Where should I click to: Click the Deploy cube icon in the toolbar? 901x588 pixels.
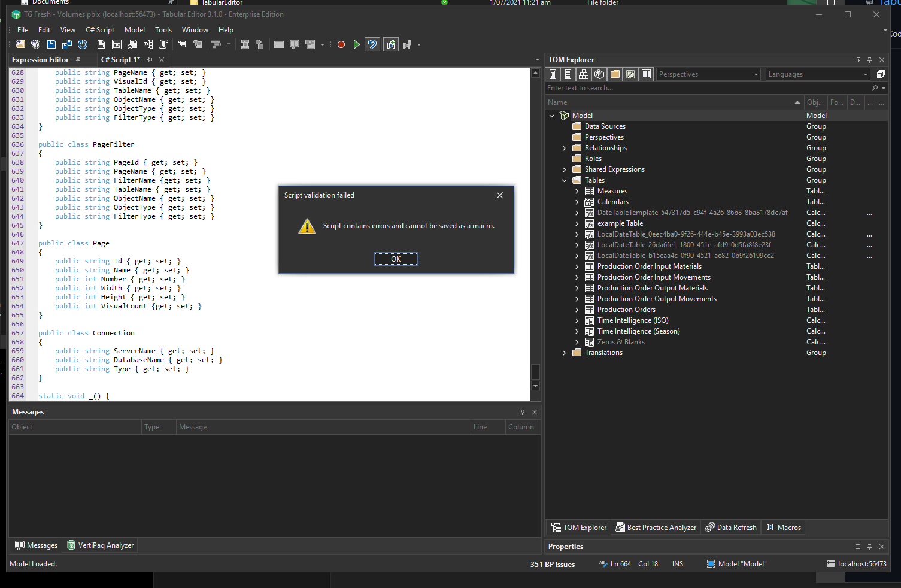tap(35, 44)
